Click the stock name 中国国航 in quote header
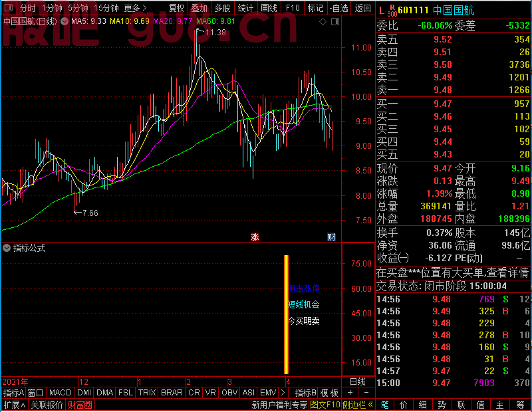532x412 pixels. pos(454,11)
